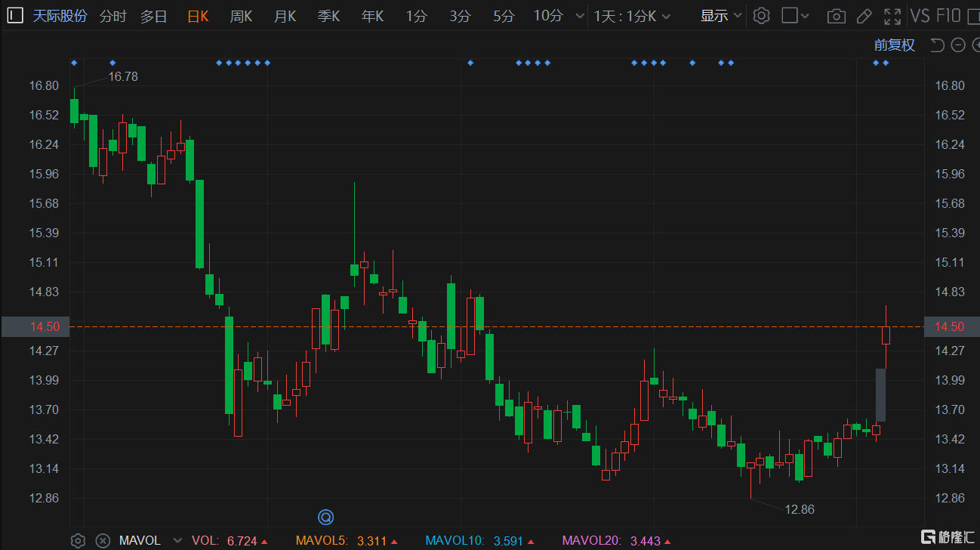Click the undo arrow beside 前复权
The height and width of the screenshot is (550, 980).
pos(937,45)
